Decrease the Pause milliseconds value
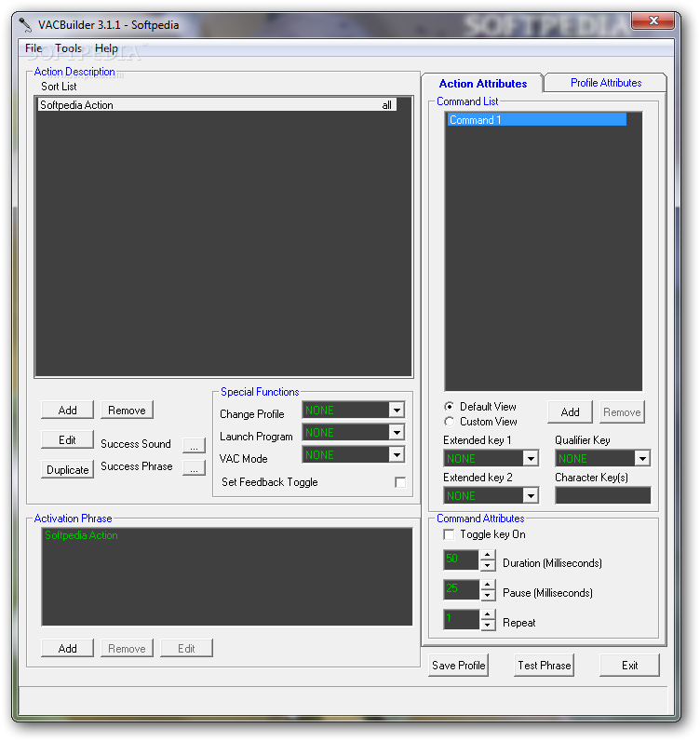 point(488,595)
